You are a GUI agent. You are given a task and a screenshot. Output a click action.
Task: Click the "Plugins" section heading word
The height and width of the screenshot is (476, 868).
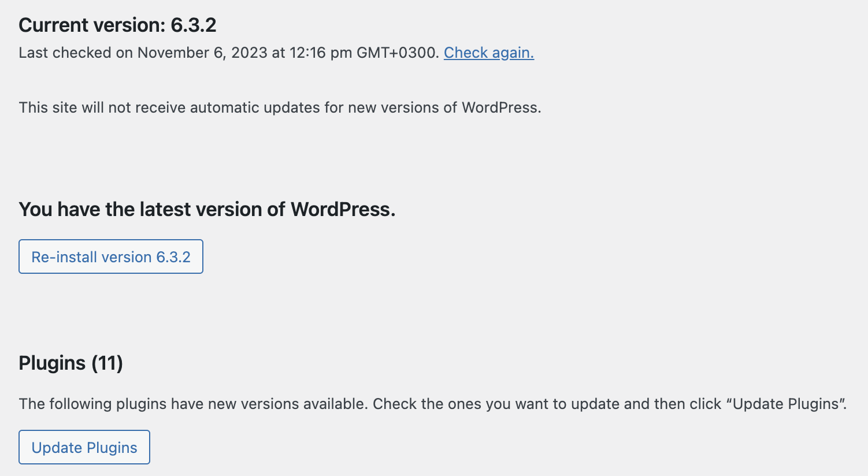coord(52,363)
